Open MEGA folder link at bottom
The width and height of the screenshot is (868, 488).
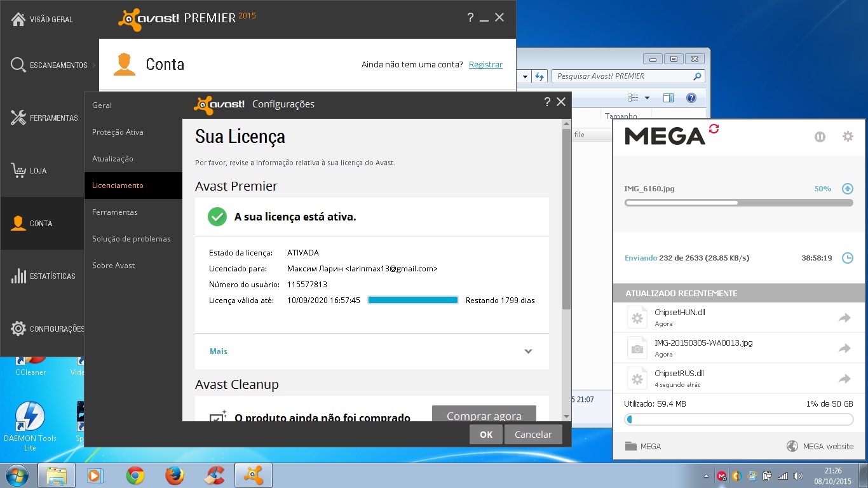click(643, 446)
